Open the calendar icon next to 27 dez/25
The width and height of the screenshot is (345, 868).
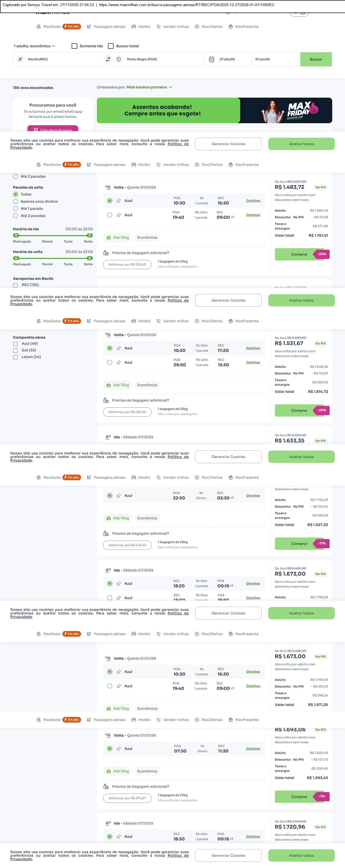pyautogui.click(x=212, y=59)
